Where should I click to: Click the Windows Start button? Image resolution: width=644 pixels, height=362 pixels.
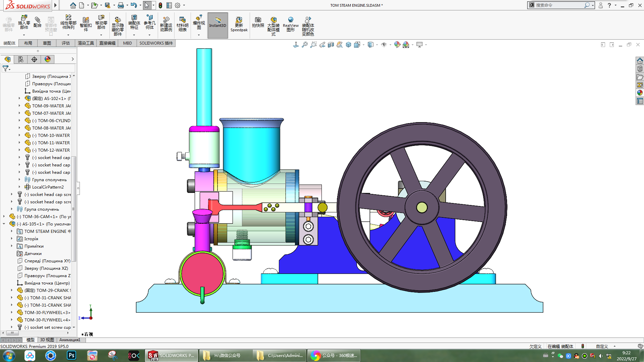[x=8, y=356]
